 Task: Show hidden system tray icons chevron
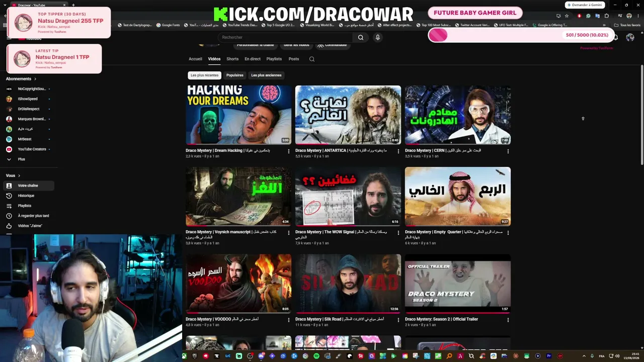coord(584,356)
